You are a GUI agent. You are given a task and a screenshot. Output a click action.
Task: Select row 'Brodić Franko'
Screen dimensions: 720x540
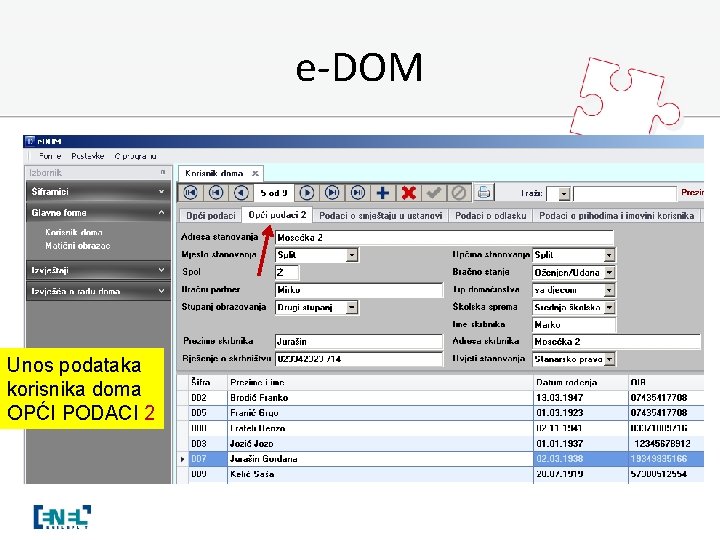[x=441, y=398]
